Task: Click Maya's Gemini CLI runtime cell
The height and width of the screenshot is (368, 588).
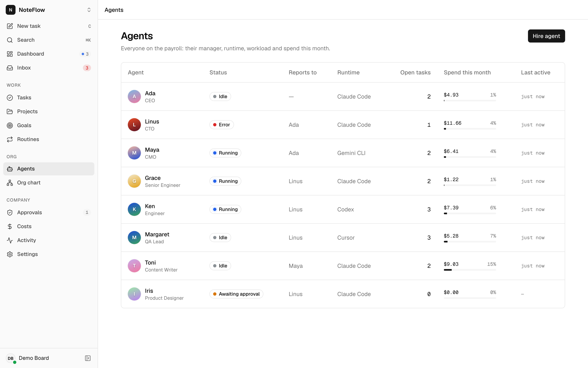Action: click(351, 153)
